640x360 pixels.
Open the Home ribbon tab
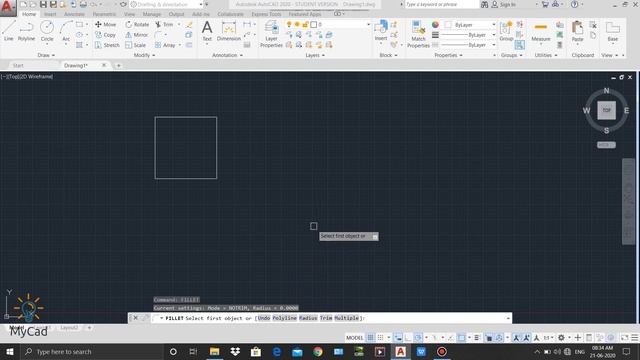[29, 14]
